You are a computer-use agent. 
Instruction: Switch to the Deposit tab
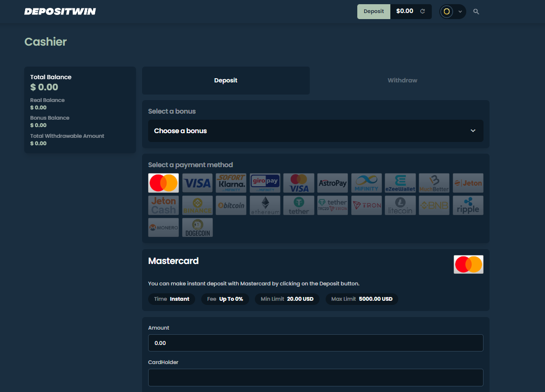[x=226, y=80]
